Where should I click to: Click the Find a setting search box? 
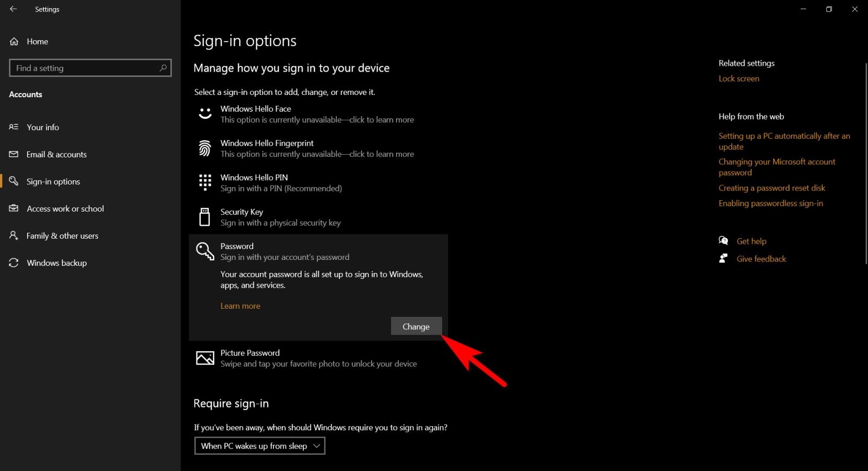[x=91, y=68]
